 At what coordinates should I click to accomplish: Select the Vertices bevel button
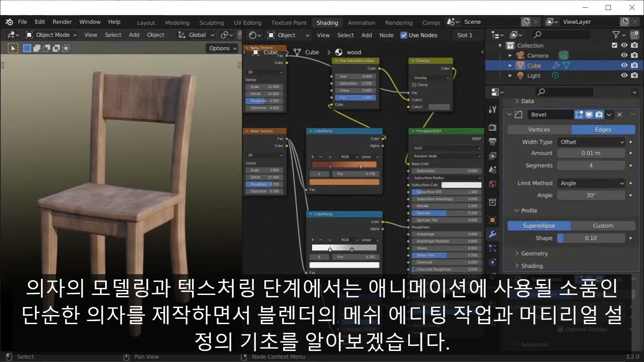pos(539,130)
